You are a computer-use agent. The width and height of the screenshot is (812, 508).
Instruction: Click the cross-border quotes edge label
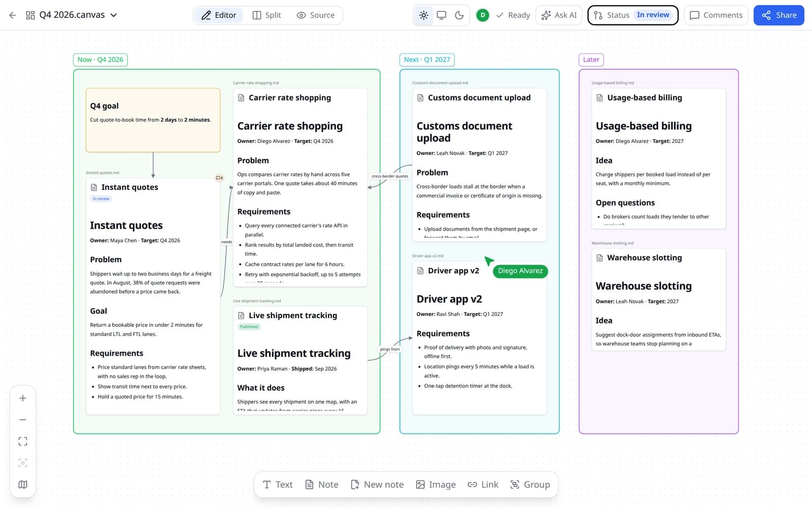click(x=390, y=176)
